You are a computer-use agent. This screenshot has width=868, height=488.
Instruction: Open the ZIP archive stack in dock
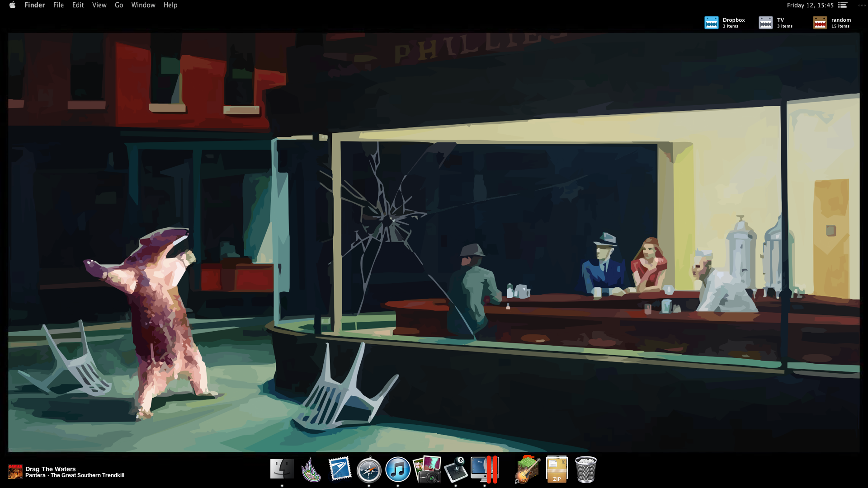(x=557, y=470)
